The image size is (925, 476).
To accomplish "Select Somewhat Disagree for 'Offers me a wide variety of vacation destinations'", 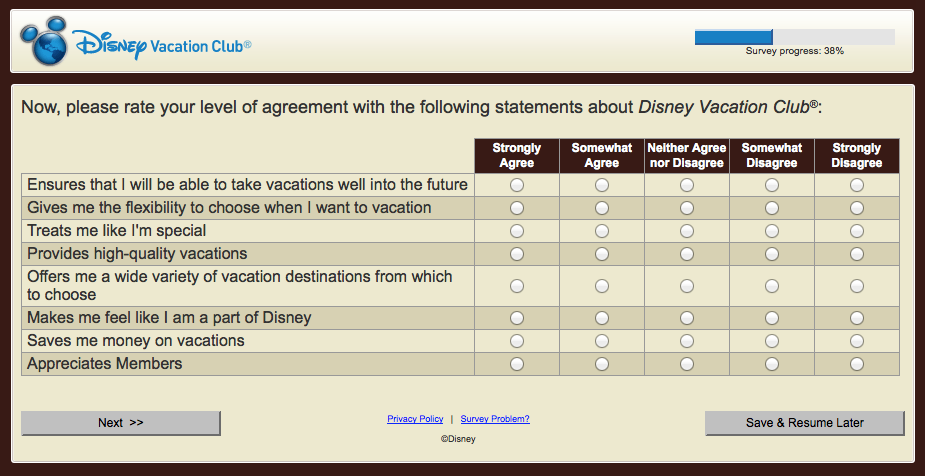I will point(772,286).
